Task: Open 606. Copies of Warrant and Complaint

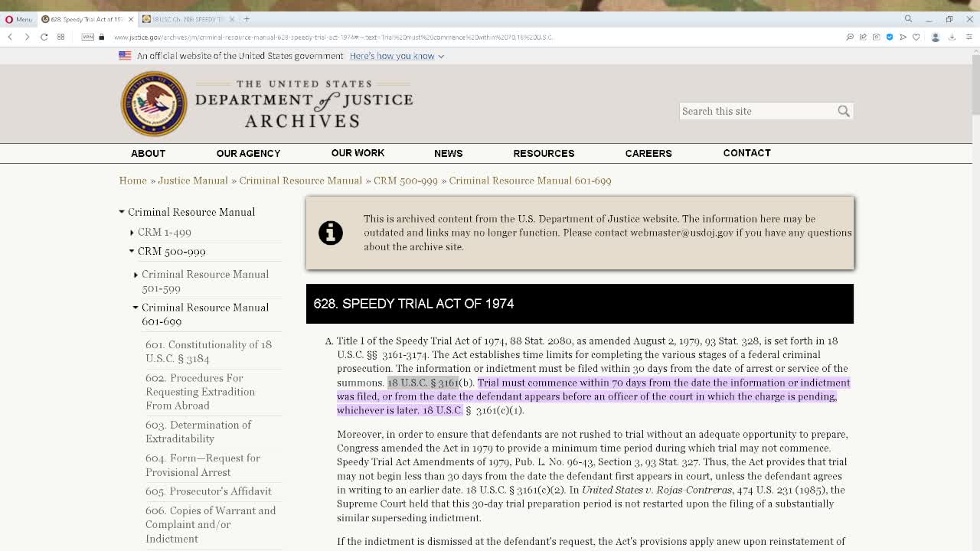Action: coord(211,524)
